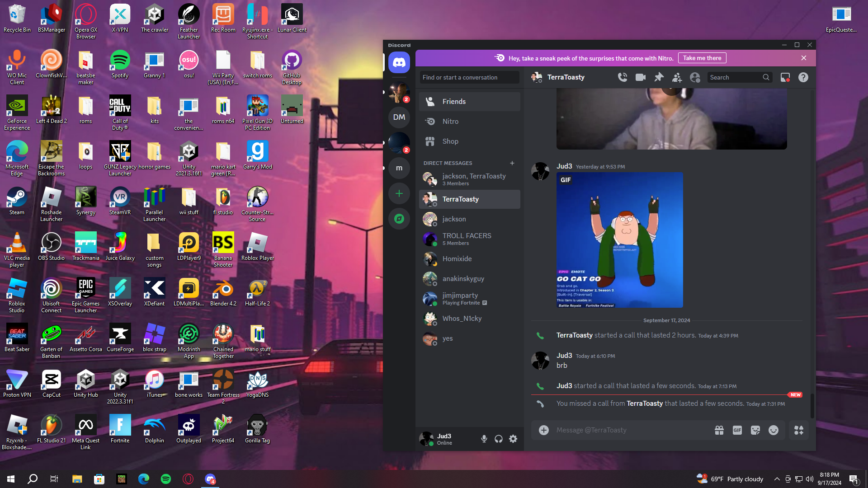
Task: Open the GIF picker
Action: pos(737,430)
